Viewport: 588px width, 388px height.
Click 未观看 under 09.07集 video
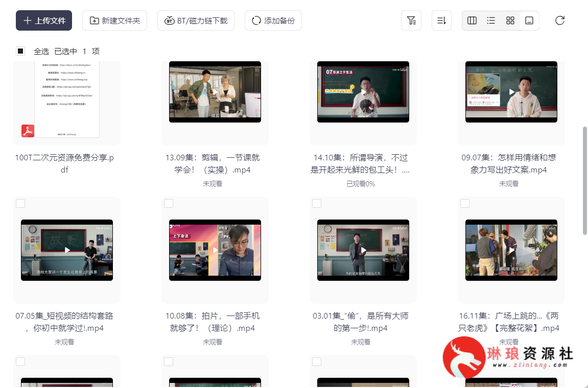coord(508,184)
